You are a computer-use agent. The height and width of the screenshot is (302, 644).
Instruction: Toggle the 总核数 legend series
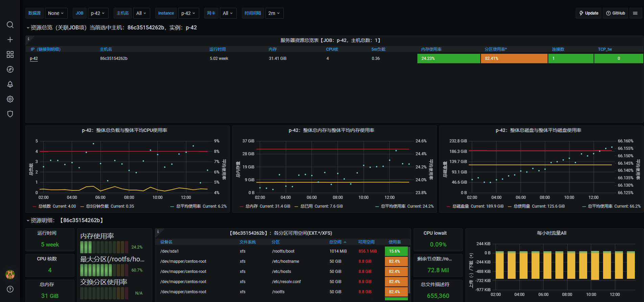coord(44,206)
